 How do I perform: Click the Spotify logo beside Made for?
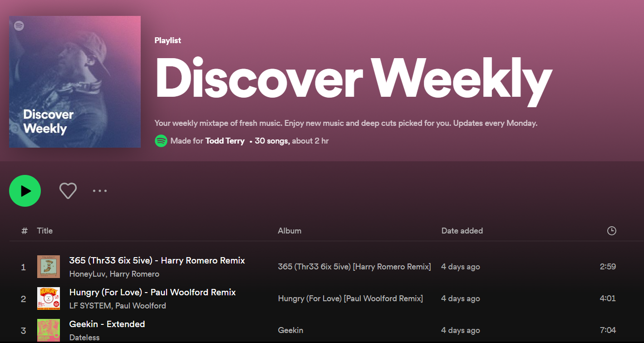tap(161, 141)
